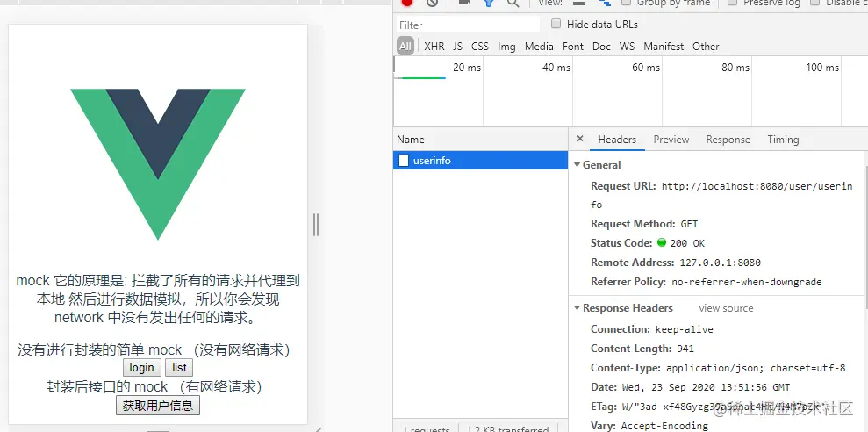
Task: Click no-referrer-when-downgrade value
Action: pyautogui.click(x=747, y=282)
